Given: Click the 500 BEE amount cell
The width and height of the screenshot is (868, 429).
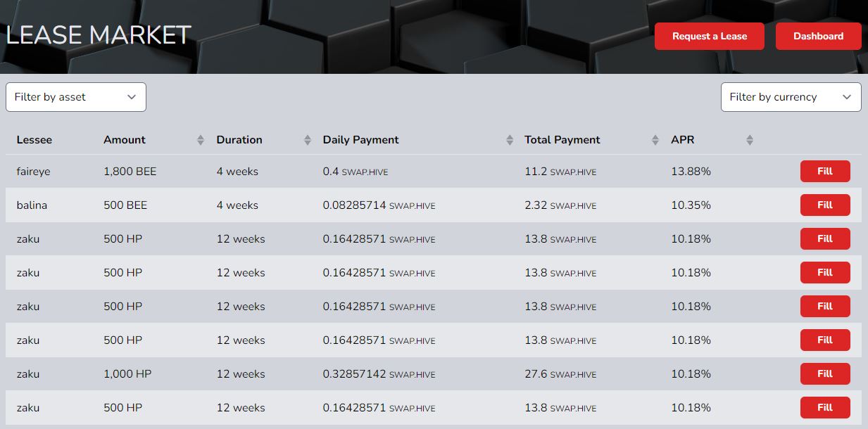Looking at the screenshot, I should tap(125, 205).
